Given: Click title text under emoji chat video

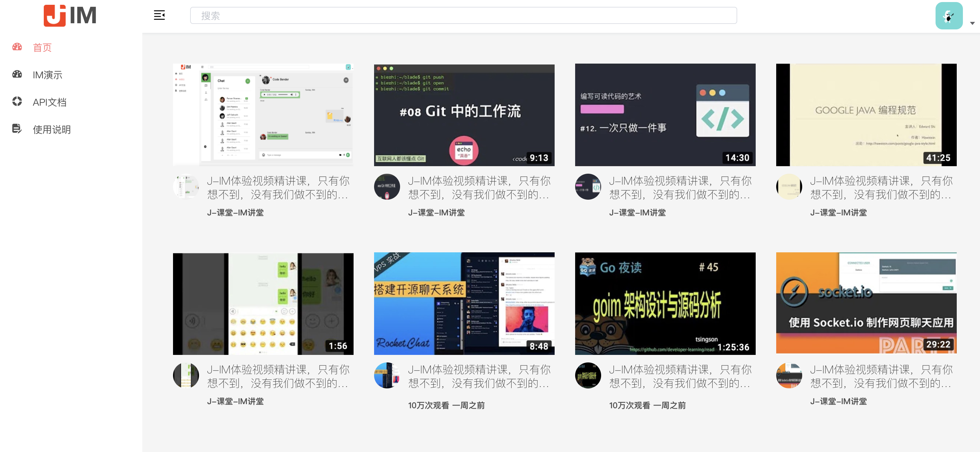Looking at the screenshot, I should click(x=278, y=376).
